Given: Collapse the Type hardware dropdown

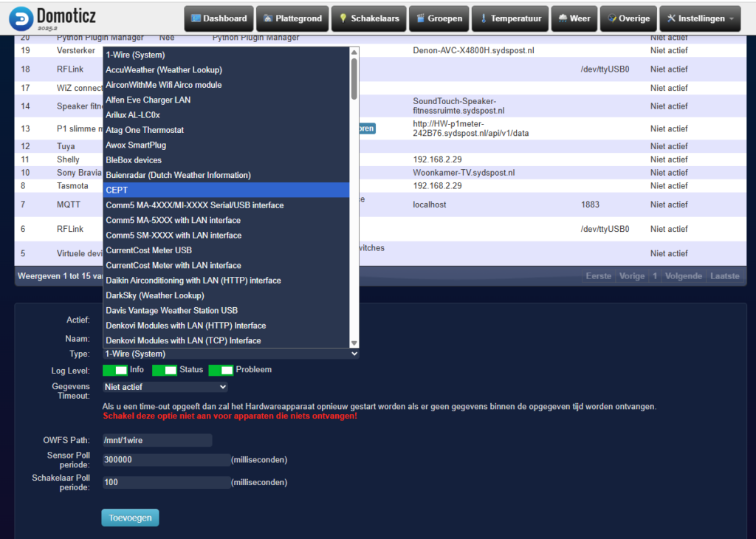Looking at the screenshot, I should (230, 354).
